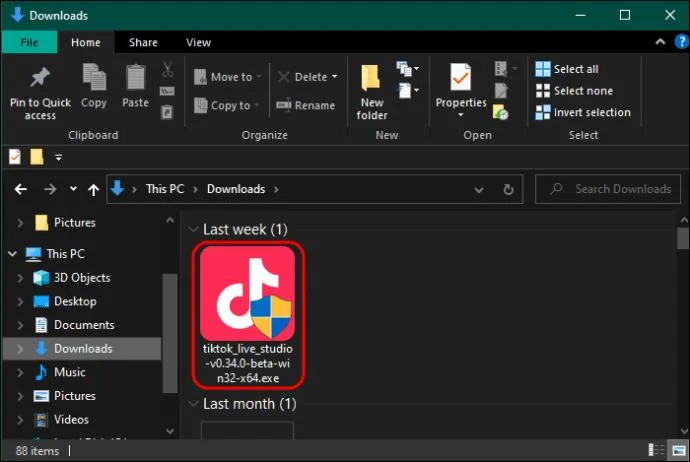Open the File tab
Screen dimensions: 690x462
click(29, 42)
